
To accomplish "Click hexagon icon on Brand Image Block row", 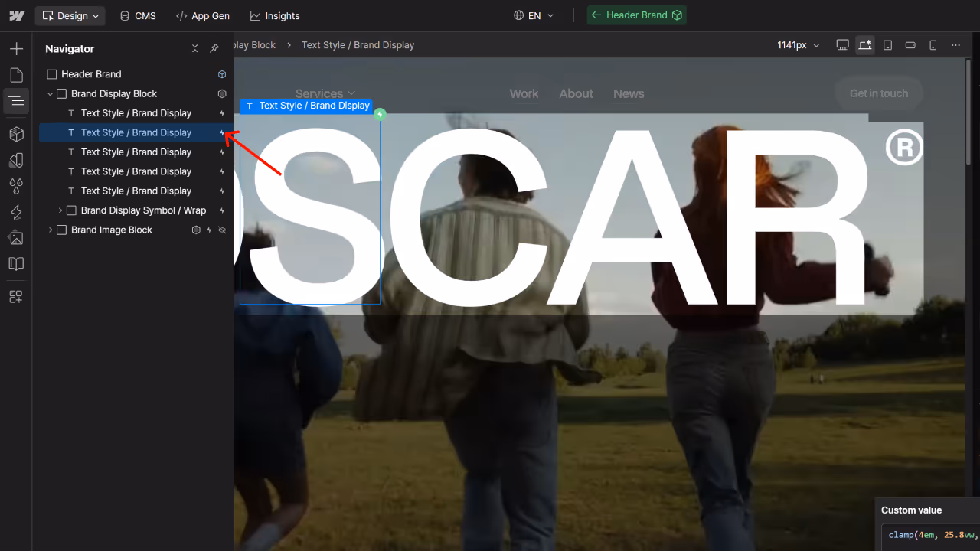I will [196, 230].
